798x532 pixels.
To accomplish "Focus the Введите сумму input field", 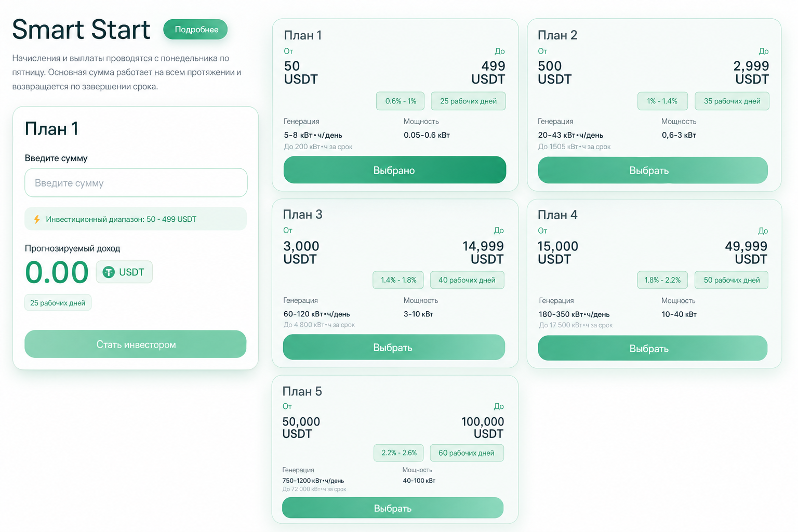I will point(136,183).
